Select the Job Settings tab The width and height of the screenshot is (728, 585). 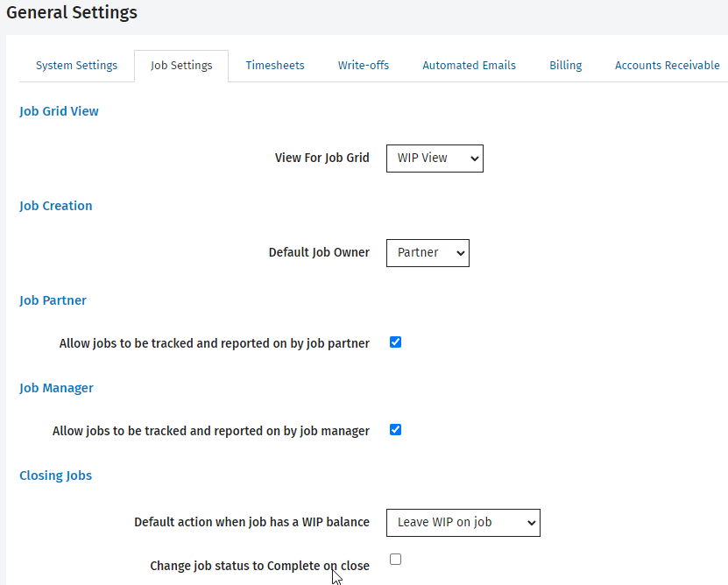coord(181,66)
